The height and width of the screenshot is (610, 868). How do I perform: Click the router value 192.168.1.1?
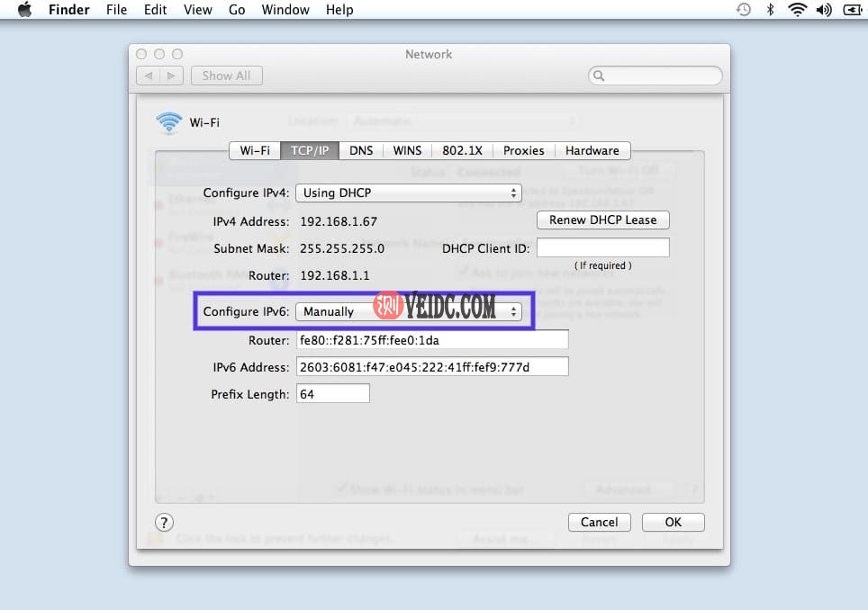[335, 275]
